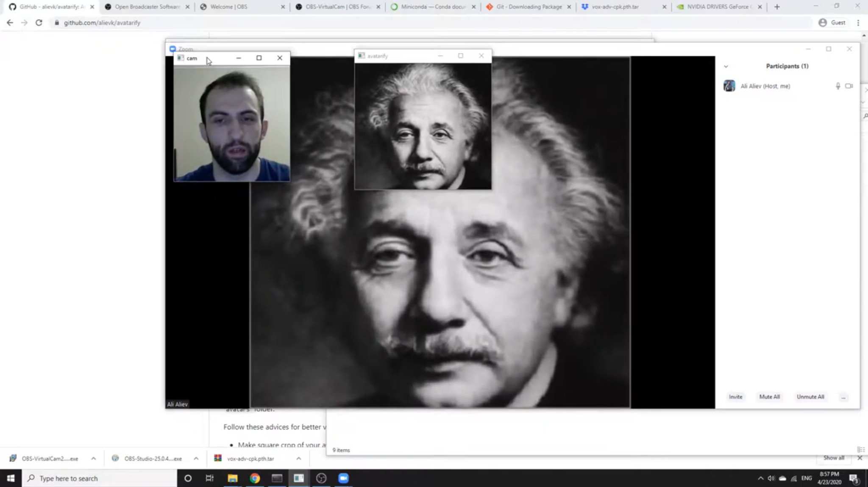Switch to the OBS-VirtualCam forum tab
The height and width of the screenshot is (487, 868).
[338, 7]
